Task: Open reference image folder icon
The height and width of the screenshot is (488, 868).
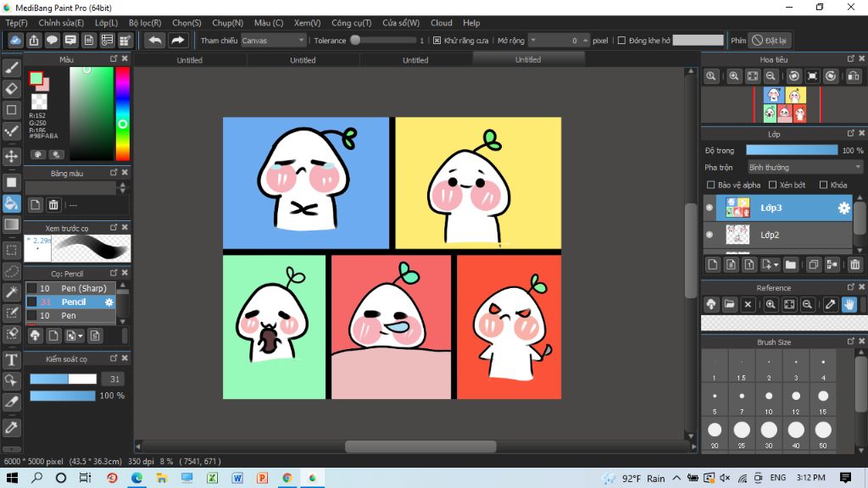Action: coord(730,304)
